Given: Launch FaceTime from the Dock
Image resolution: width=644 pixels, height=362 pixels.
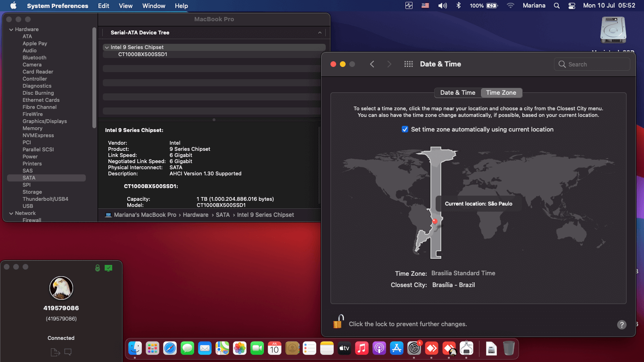Looking at the screenshot, I should 257,348.
